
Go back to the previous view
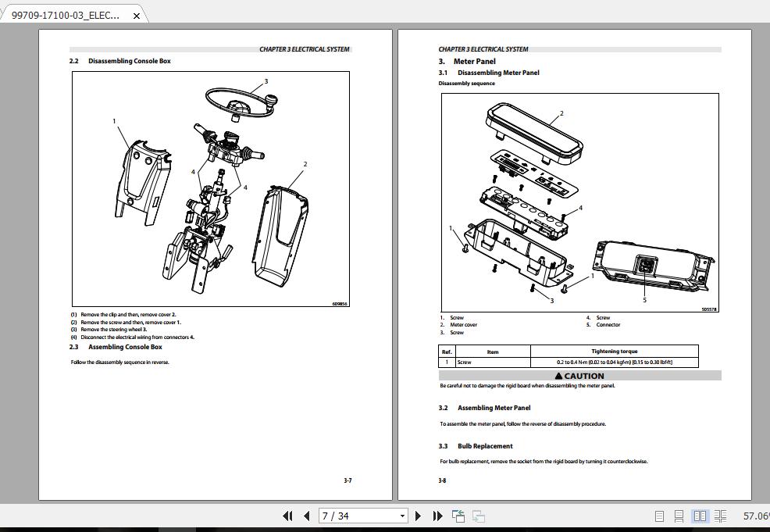[458, 516]
